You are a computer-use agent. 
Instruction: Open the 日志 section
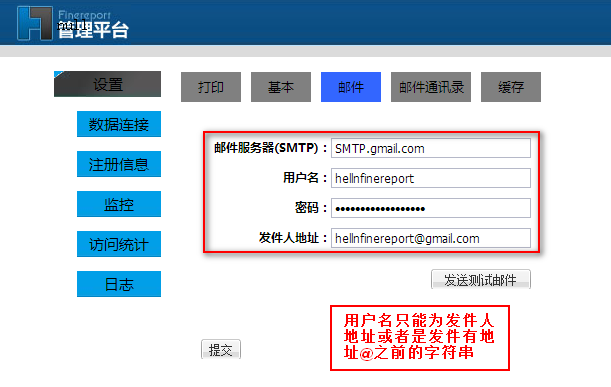(119, 284)
